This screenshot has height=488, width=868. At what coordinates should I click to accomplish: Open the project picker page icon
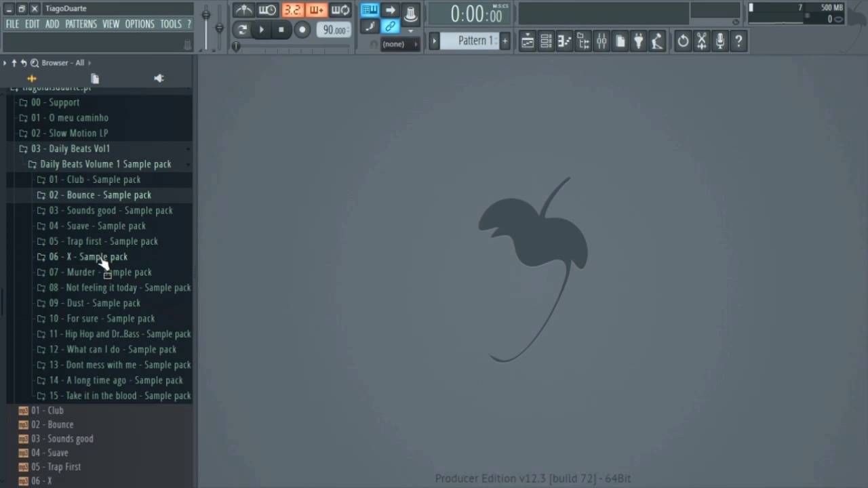620,41
